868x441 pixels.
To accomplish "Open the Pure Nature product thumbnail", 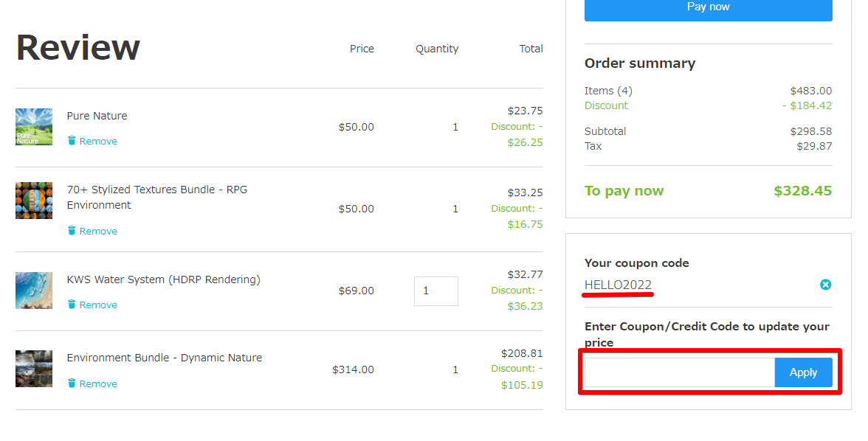I will 34,127.
